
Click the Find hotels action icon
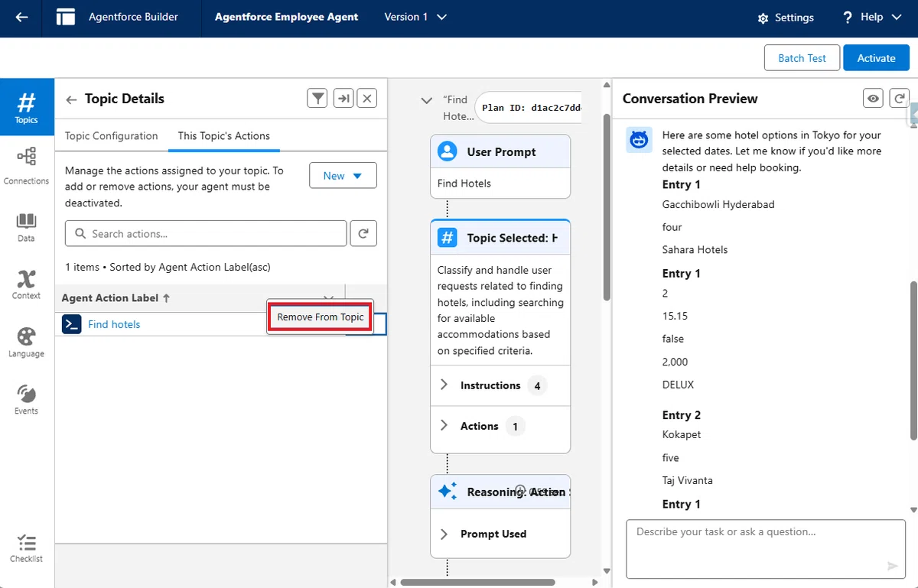71,324
